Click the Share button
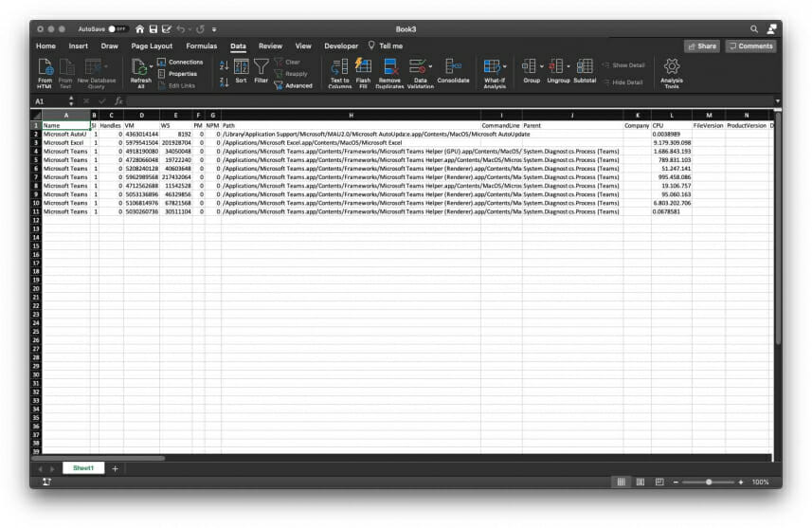 coord(702,46)
